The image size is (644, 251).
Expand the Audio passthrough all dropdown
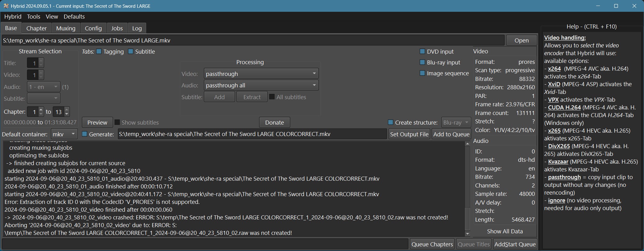tap(261, 85)
